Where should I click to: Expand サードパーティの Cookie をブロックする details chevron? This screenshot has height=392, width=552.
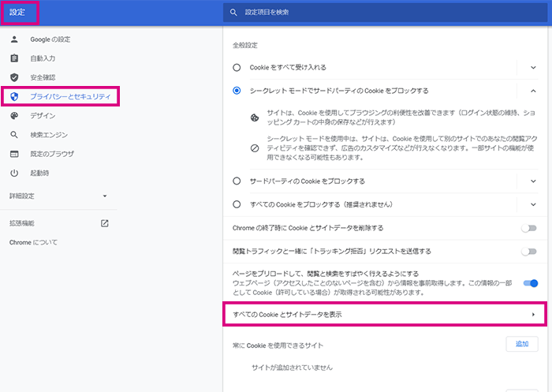[x=533, y=181]
